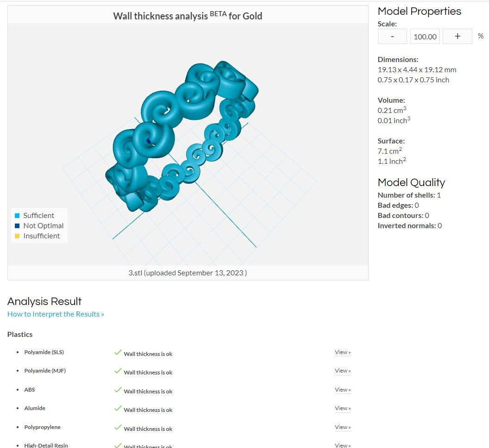The image size is (489, 448).
Task: View High-Detail Resin wall thickness analysis
Action: tap(343, 445)
